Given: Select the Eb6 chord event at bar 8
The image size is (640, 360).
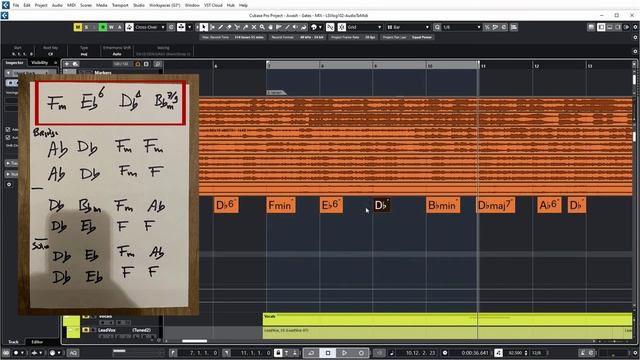Looking at the screenshot, I should 331,205.
